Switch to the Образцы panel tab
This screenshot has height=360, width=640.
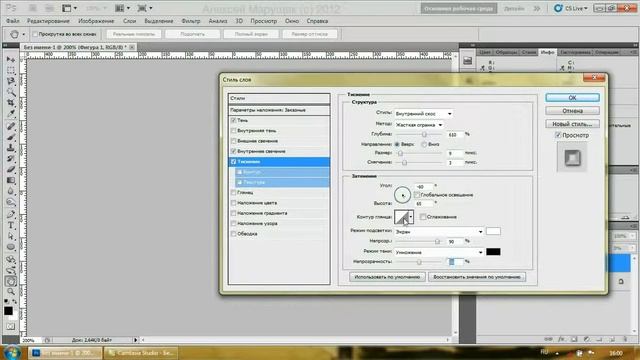(506, 52)
